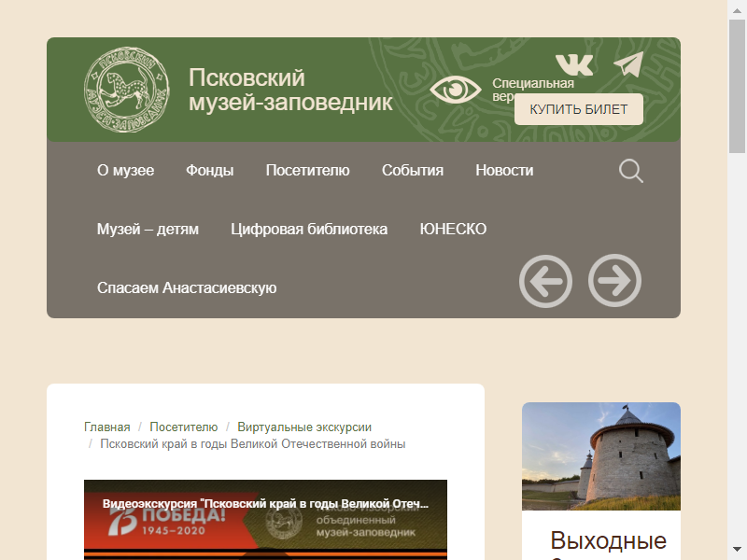Open the Новости menu item

pos(504,171)
